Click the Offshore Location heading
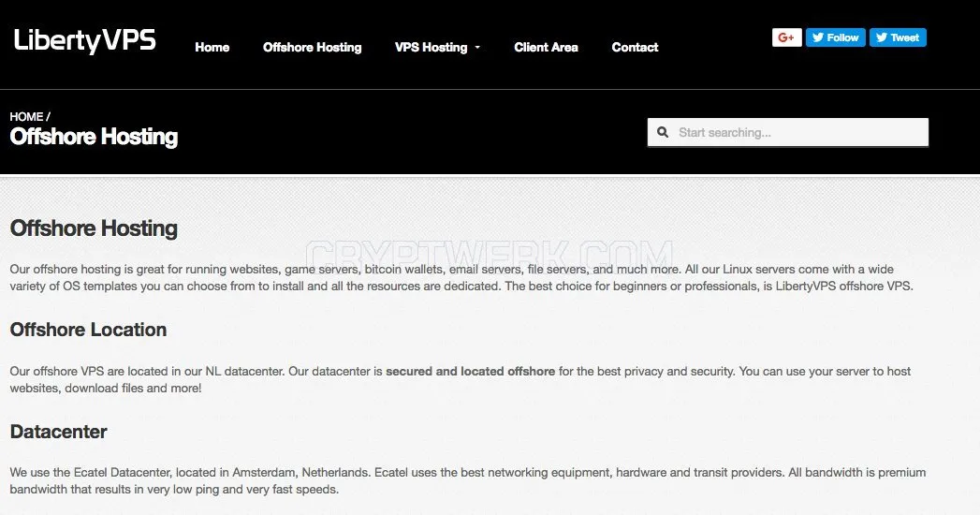The image size is (980, 515). tap(88, 330)
